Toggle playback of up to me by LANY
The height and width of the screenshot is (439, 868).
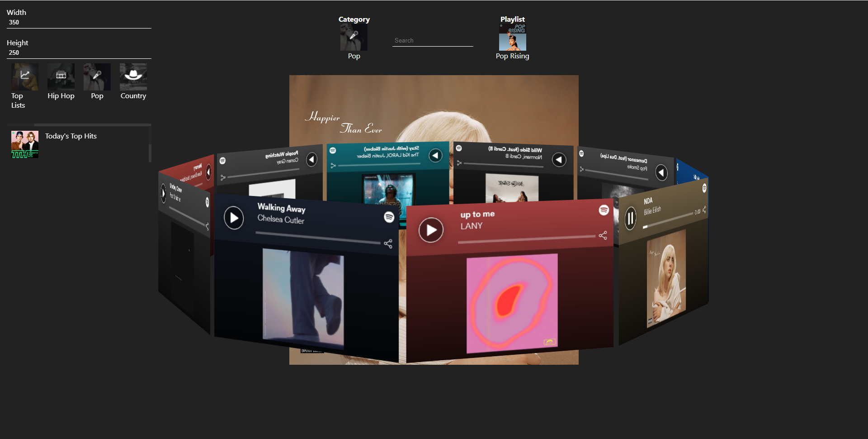(x=431, y=230)
